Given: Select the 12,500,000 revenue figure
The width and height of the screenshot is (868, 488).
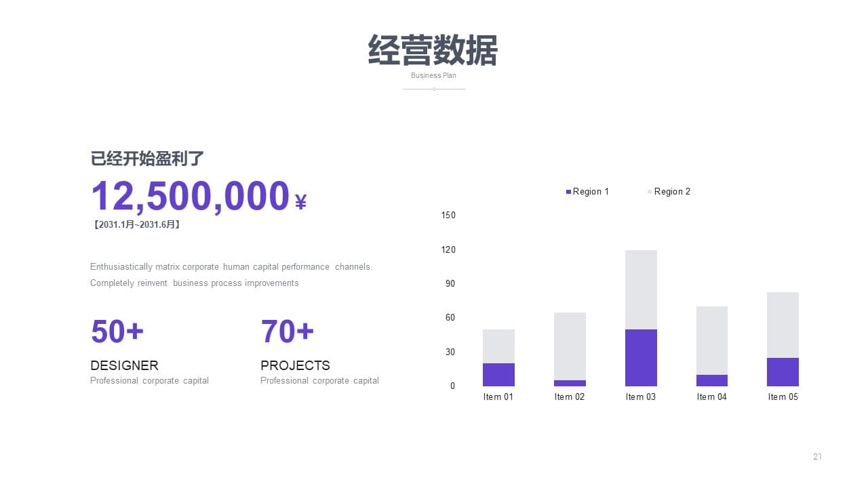Looking at the screenshot, I should click(191, 197).
